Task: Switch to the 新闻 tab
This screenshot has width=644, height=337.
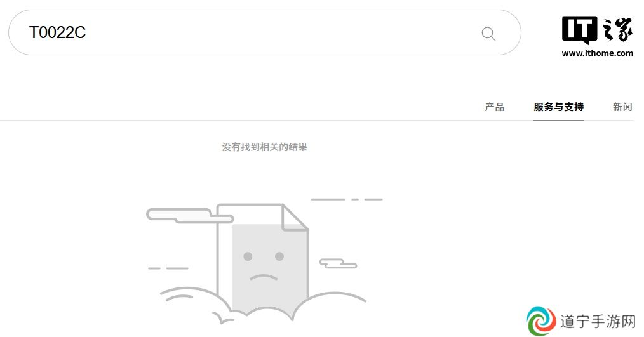Action: 622,107
